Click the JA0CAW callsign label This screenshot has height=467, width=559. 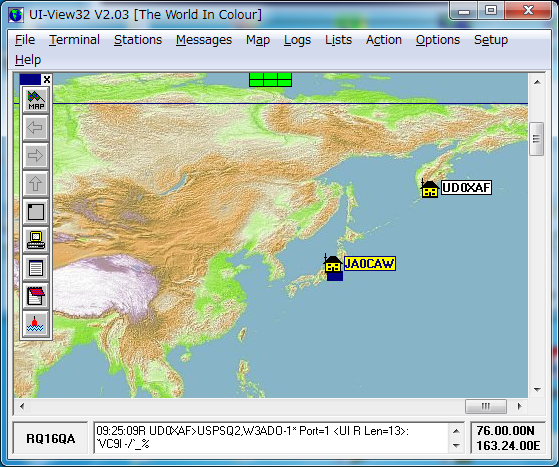coord(370,264)
